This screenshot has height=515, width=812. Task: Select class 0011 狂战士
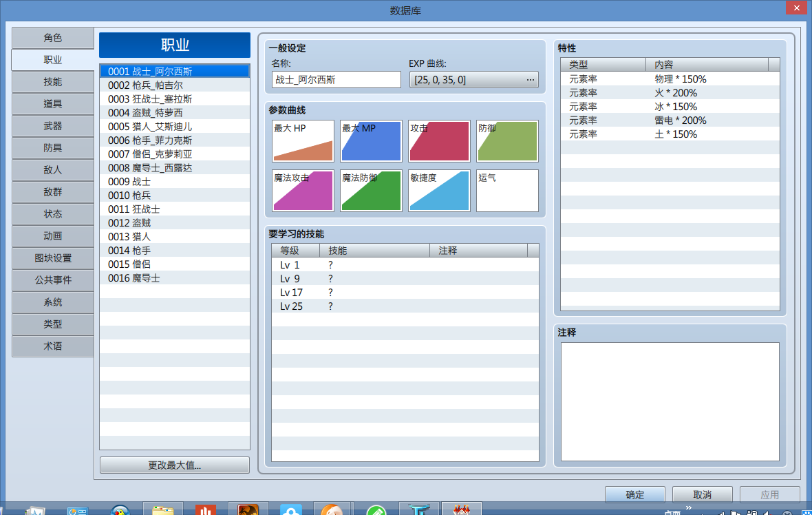(x=175, y=209)
